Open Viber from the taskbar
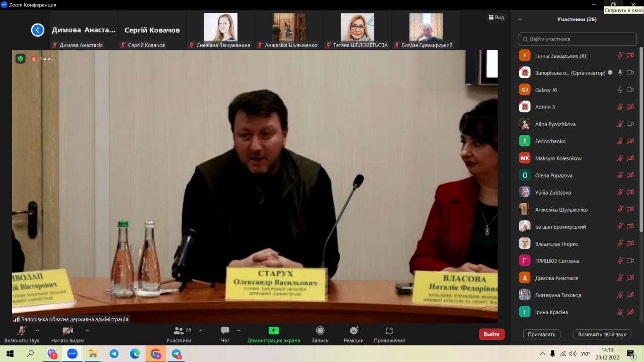Image resolution: width=644 pixels, height=362 pixels. tap(52, 353)
